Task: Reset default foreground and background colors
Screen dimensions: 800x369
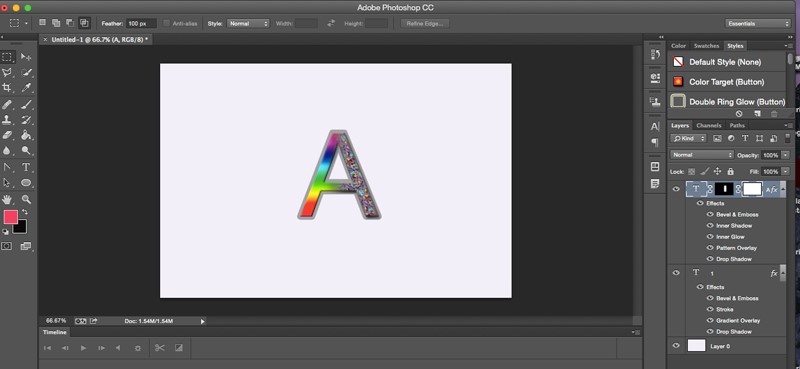Action: (5, 232)
